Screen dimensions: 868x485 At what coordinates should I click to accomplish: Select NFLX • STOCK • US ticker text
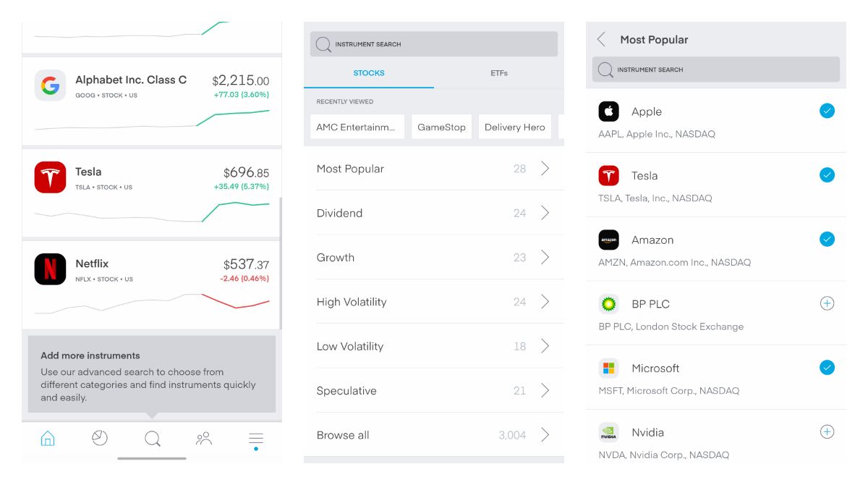104,279
